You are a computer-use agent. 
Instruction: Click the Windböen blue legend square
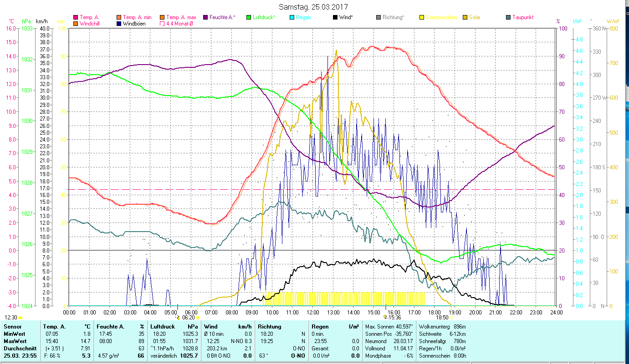tap(118, 24)
